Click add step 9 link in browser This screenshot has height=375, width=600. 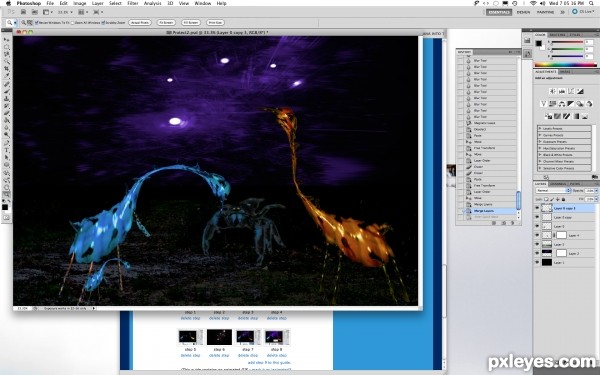[x=269, y=362]
